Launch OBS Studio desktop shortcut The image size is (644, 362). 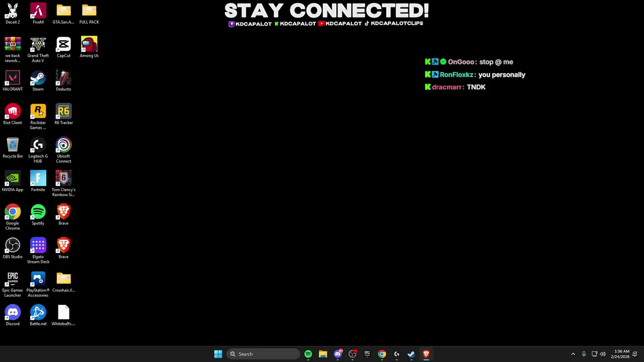point(13,248)
